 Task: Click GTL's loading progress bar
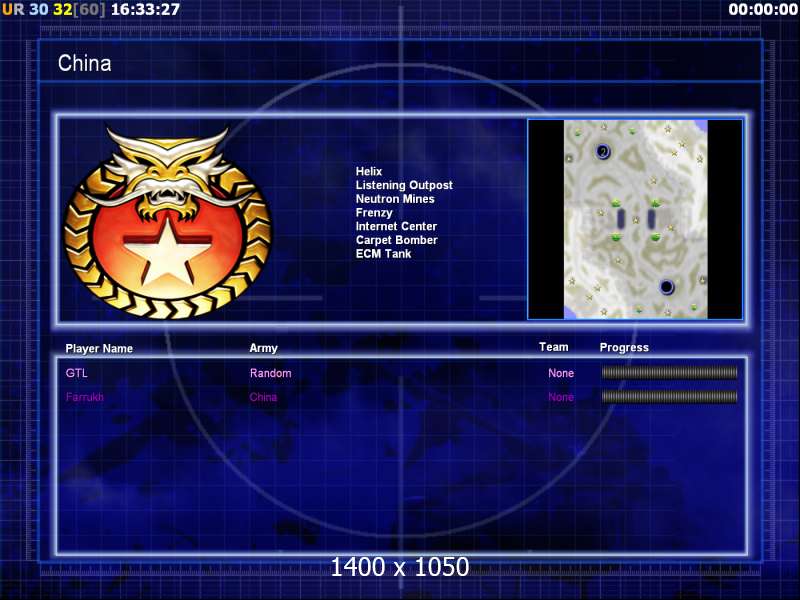669,373
